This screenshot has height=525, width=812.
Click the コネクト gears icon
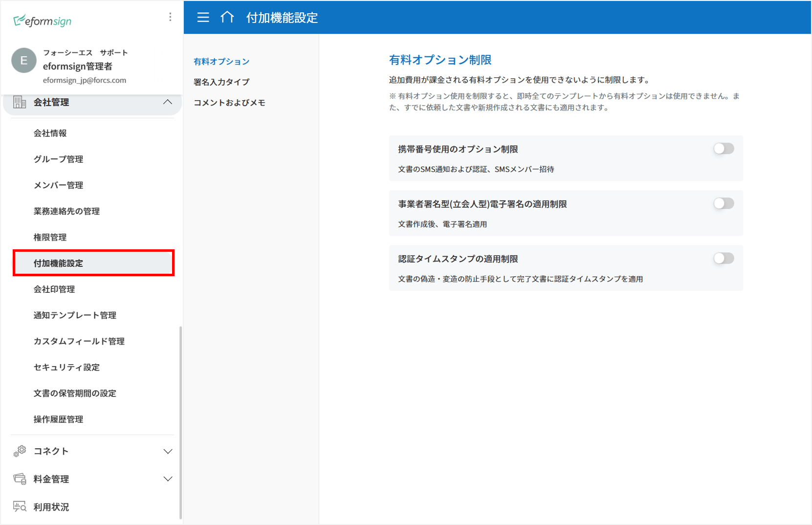tap(20, 451)
